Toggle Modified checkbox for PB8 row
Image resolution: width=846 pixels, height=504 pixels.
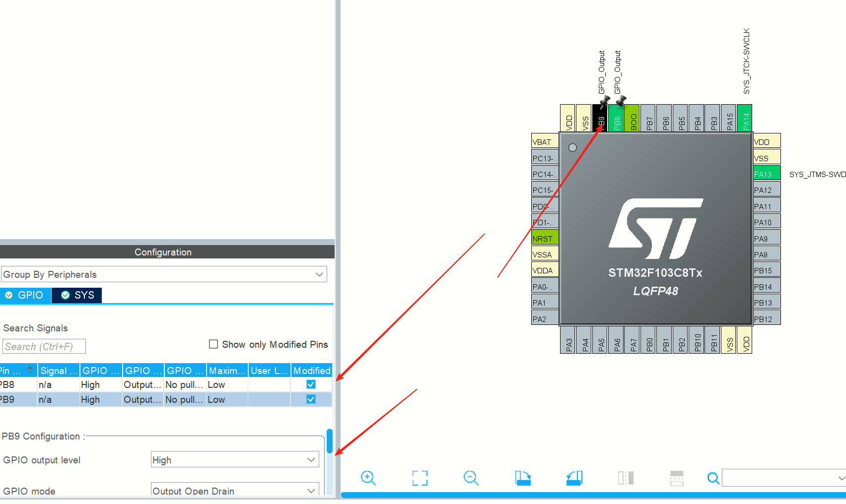click(x=311, y=384)
